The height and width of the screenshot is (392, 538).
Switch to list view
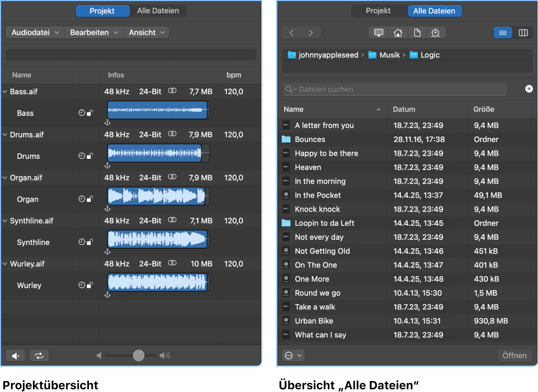click(x=503, y=33)
